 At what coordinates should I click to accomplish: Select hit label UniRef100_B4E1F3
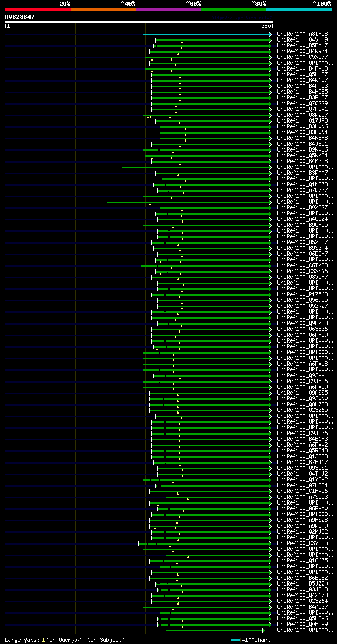pyautogui.click(x=302, y=439)
